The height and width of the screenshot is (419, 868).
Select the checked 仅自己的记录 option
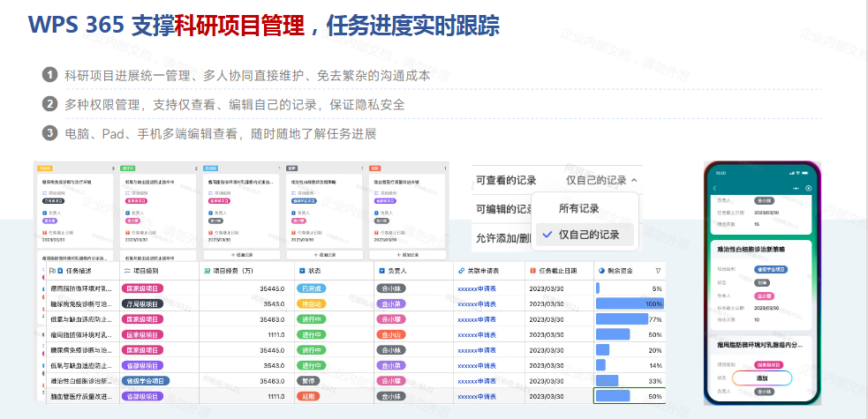tap(585, 235)
